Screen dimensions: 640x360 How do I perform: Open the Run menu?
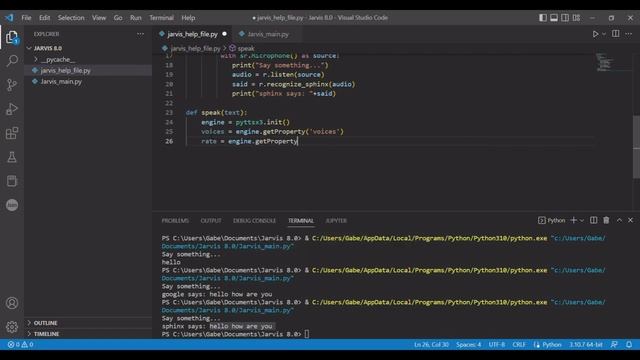[136, 18]
